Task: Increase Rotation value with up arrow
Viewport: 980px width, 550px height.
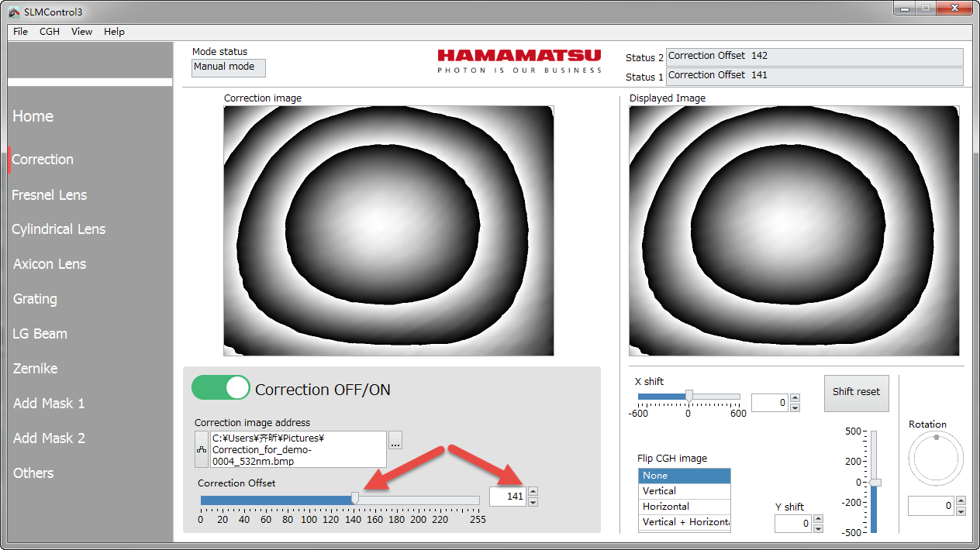Action: pyautogui.click(x=961, y=501)
